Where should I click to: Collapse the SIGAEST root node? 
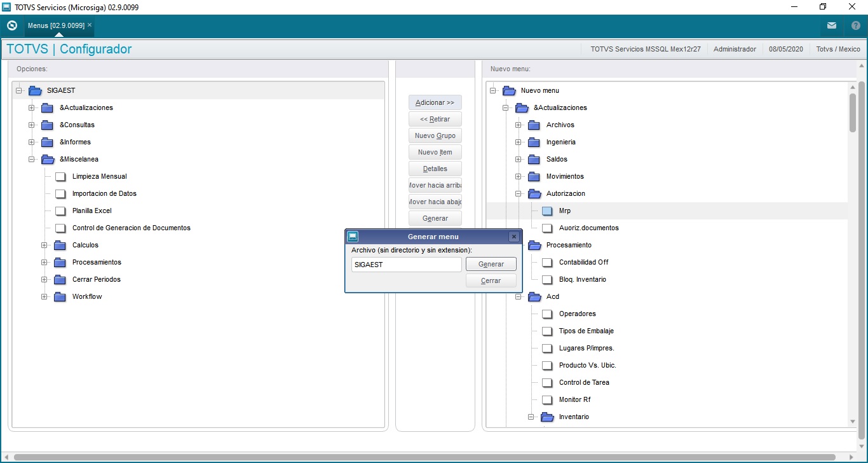coord(19,90)
